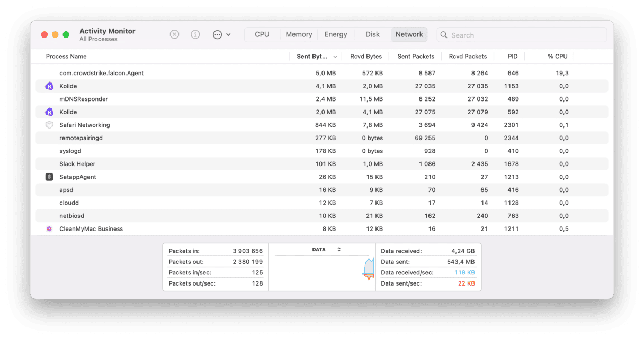
Task: Open the ellipsis actions menu
Action: (221, 34)
